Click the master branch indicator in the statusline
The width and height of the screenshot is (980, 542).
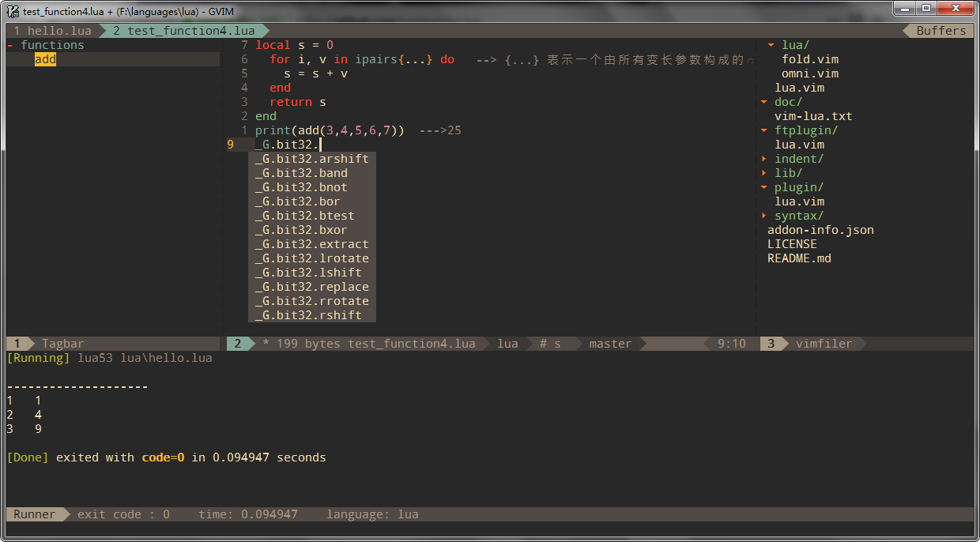click(609, 343)
